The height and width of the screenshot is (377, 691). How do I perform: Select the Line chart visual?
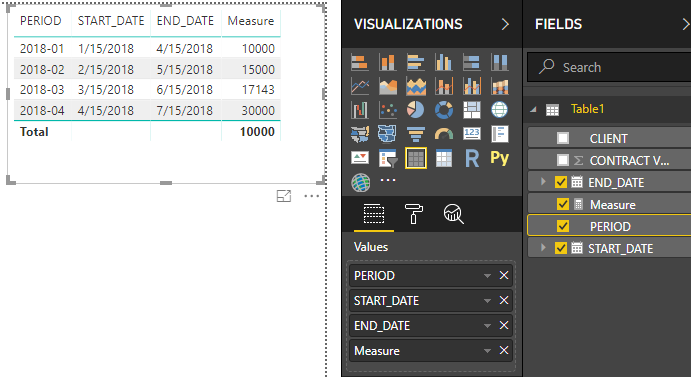pyautogui.click(x=360, y=86)
